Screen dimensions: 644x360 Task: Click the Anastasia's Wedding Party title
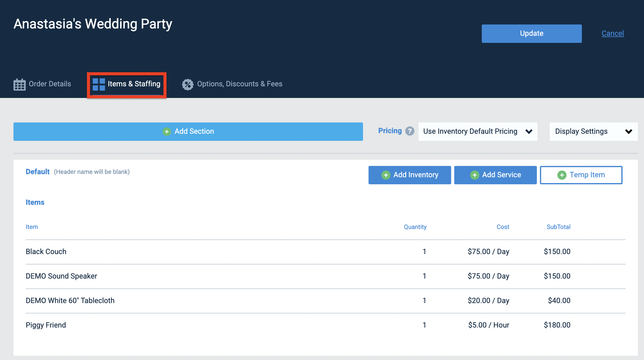tap(93, 24)
